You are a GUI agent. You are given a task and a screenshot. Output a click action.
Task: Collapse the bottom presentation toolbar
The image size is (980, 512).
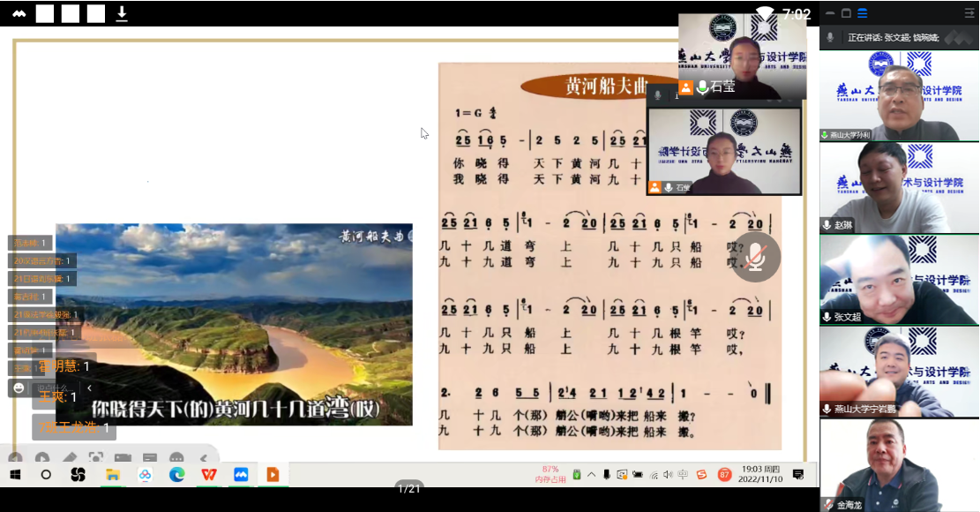[x=204, y=458]
